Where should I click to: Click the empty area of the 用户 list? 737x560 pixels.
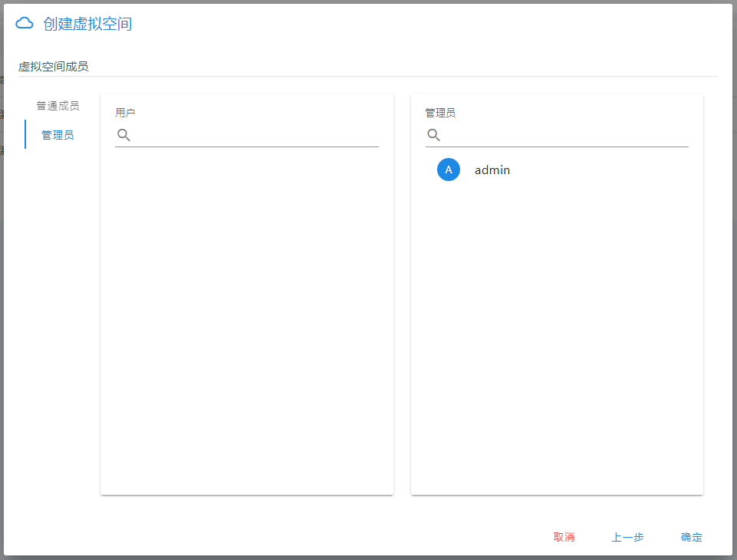(246, 322)
